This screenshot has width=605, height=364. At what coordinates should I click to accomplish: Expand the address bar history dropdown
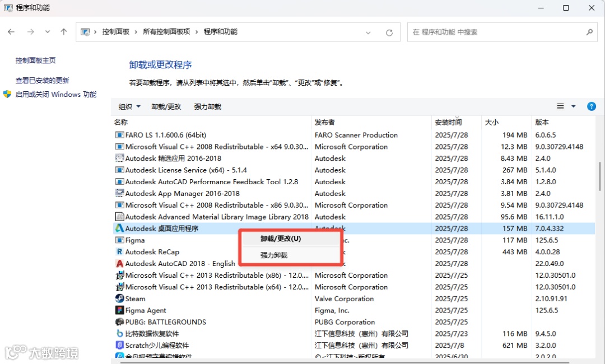click(368, 33)
